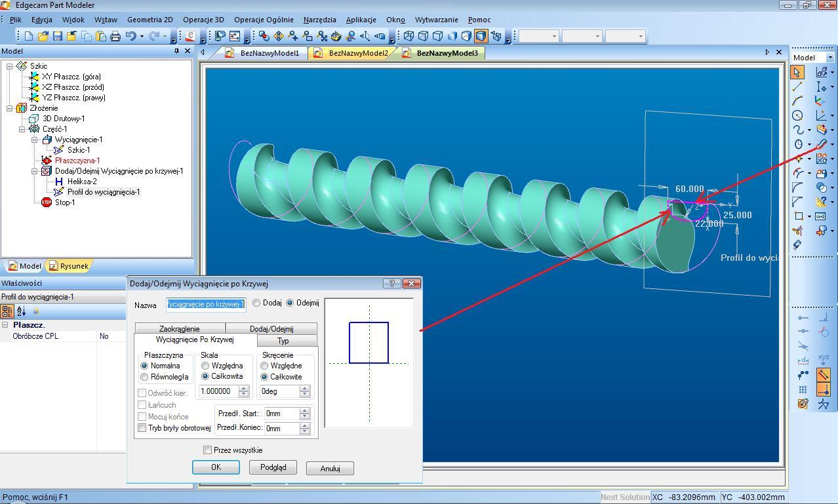Switch to Rysunek panel tab
Image resolution: width=838 pixels, height=504 pixels.
(68, 266)
